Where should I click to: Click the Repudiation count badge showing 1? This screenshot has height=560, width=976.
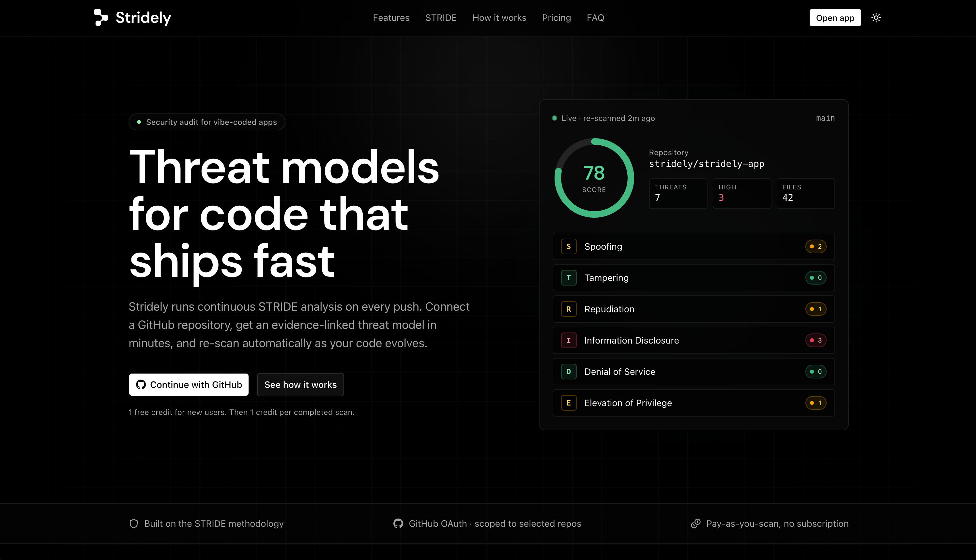click(x=816, y=309)
